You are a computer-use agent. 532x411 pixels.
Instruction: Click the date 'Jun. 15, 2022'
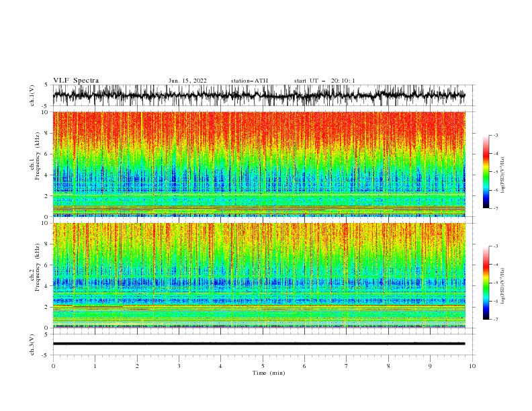187,81
